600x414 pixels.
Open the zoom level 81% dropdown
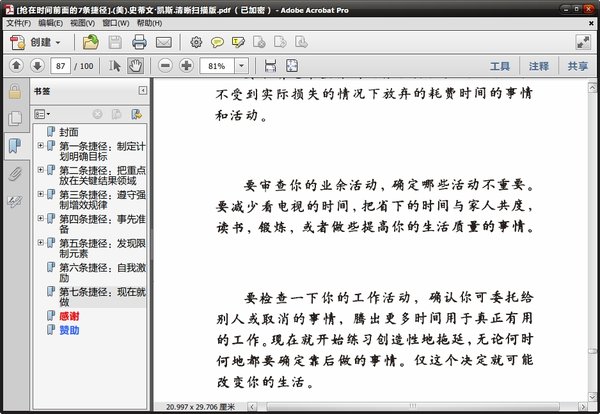tap(242, 65)
